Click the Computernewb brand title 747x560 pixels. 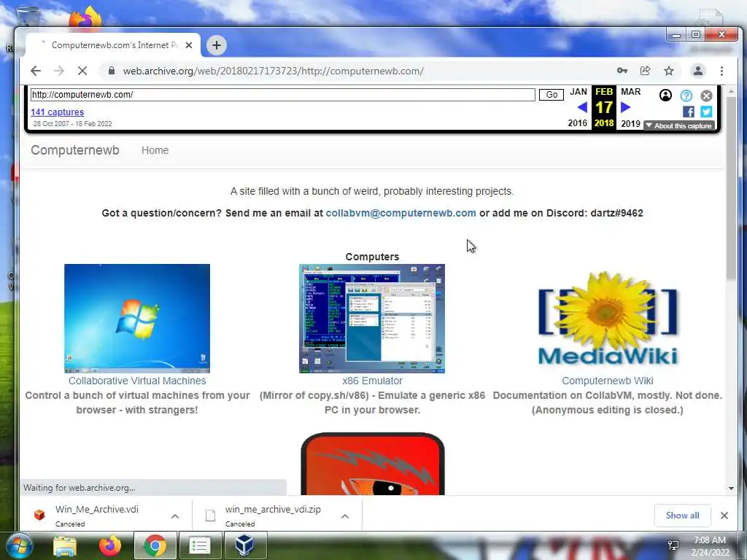[x=75, y=150]
